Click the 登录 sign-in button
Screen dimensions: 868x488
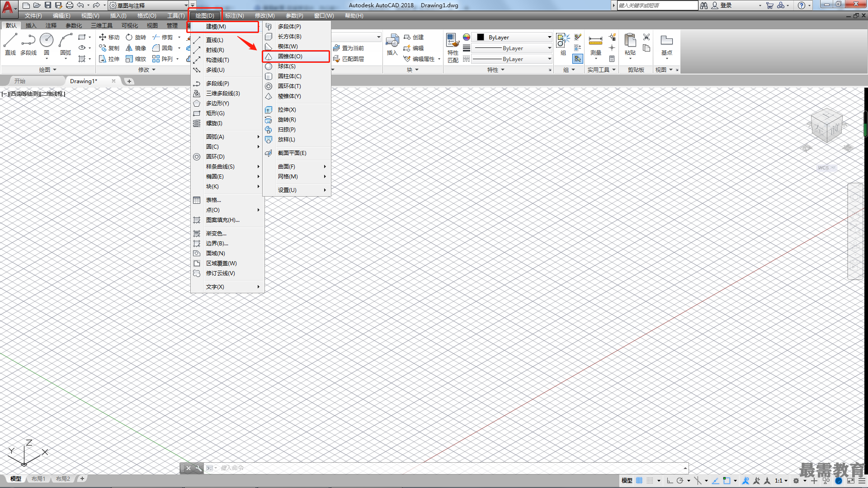coord(722,5)
